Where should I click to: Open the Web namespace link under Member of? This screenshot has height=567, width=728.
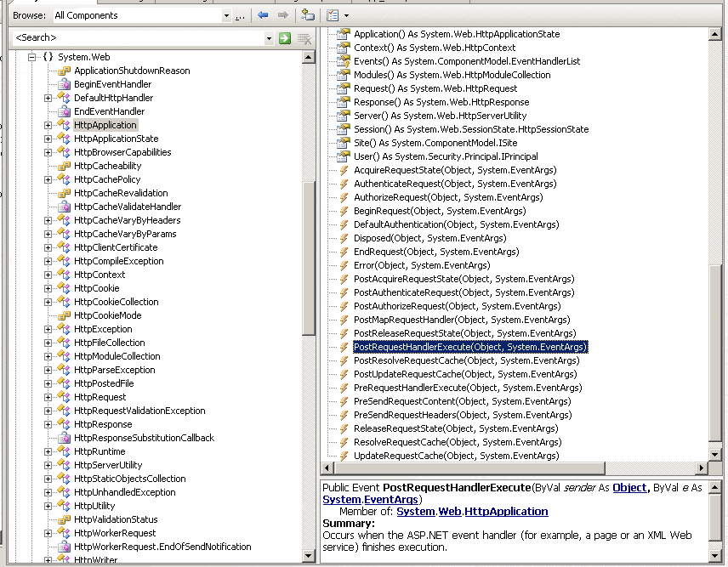click(x=449, y=512)
